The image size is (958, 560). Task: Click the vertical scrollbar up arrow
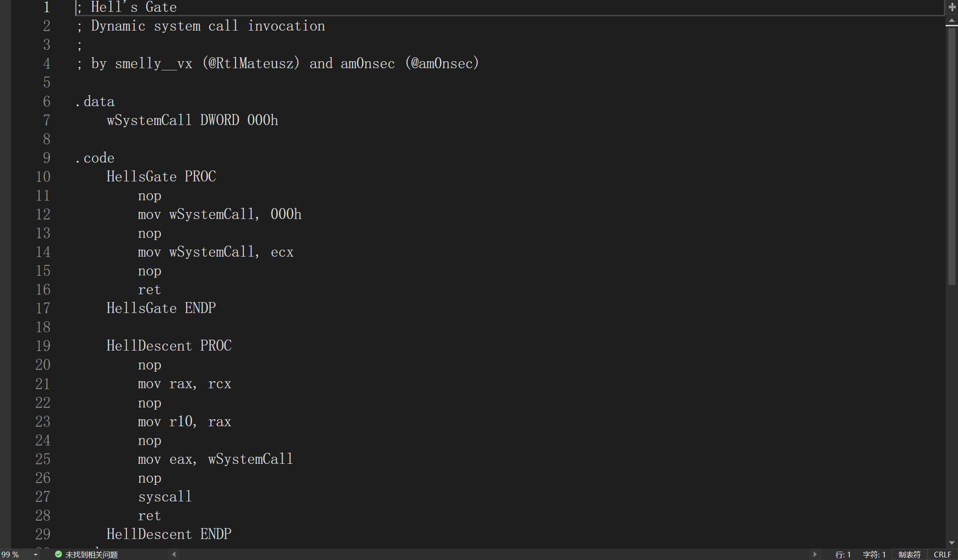coord(952,21)
